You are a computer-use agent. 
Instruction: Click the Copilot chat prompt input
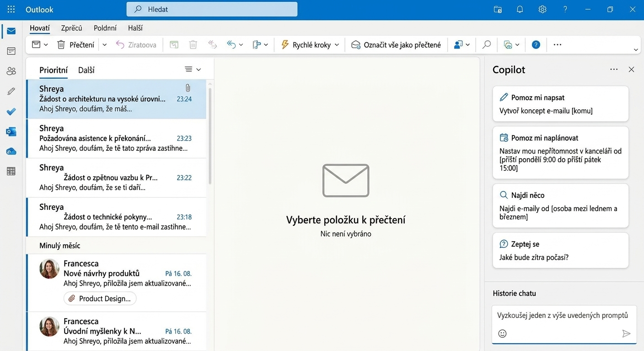point(564,324)
